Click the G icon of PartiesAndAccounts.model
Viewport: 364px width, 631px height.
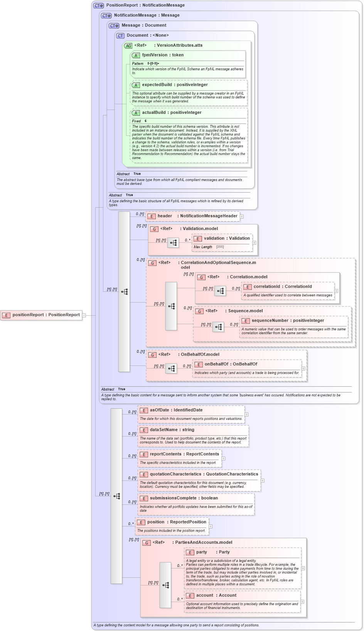click(147, 543)
